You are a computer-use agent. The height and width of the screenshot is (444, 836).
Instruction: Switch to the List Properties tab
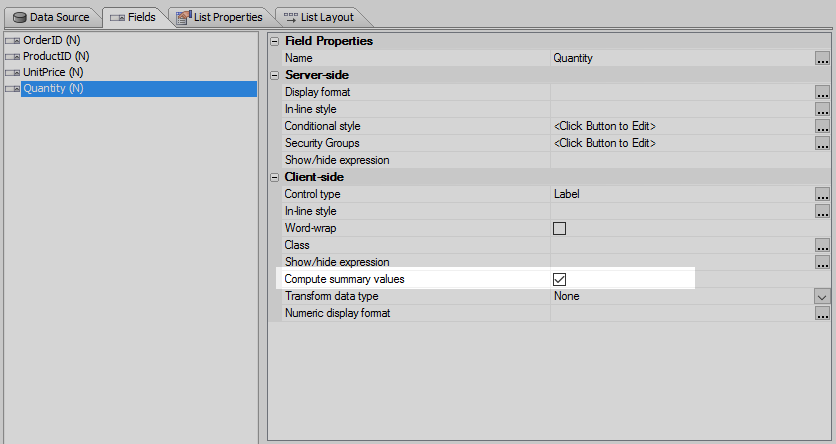[220, 17]
